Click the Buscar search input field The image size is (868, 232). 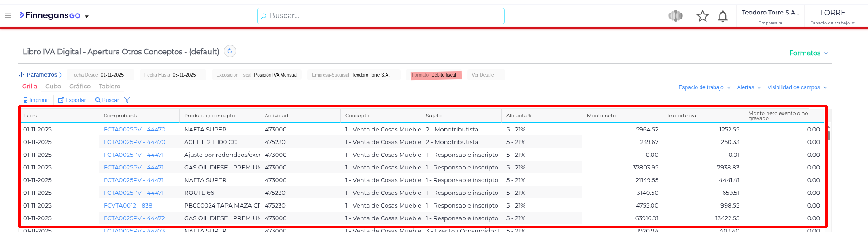point(380,16)
